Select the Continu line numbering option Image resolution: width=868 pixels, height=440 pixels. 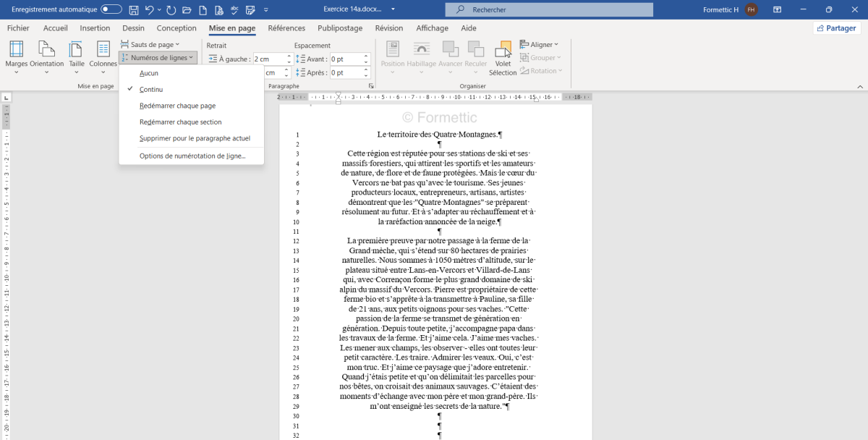[151, 89]
